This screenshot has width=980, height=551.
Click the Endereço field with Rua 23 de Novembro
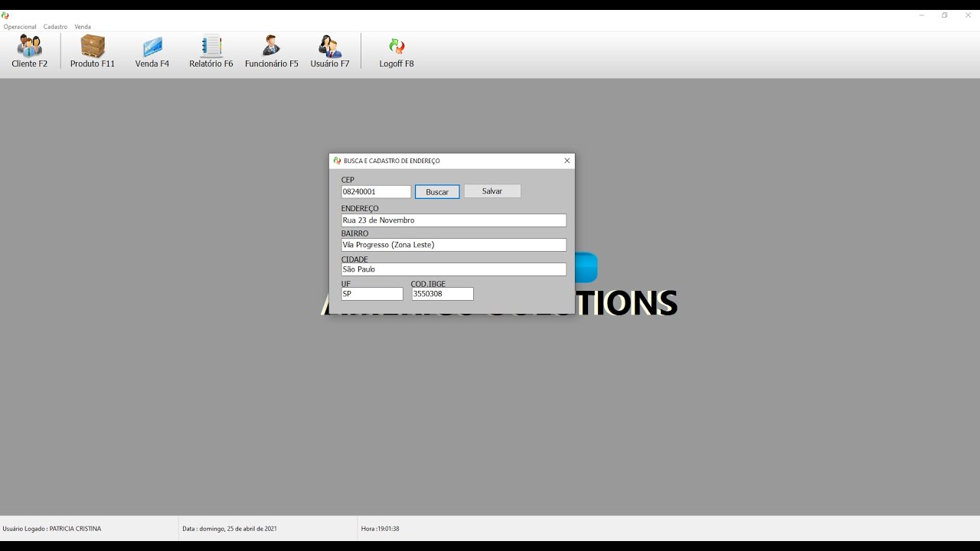click(454, 220)
